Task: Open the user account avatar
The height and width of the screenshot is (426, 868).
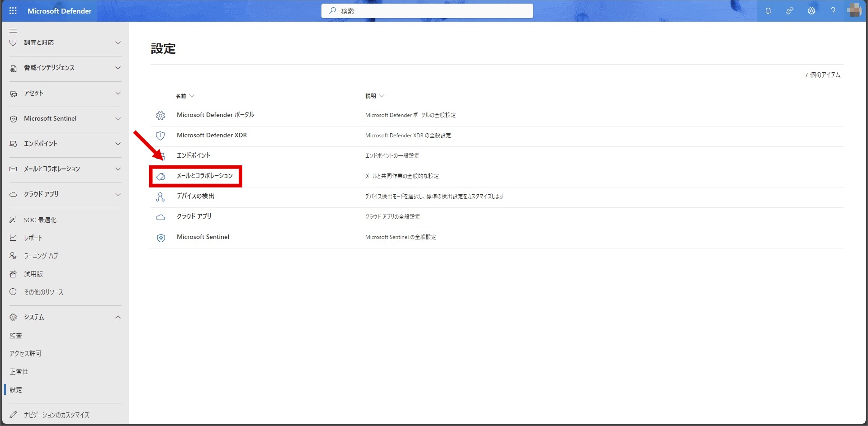Action: pyautogui.click(x=854, y=11)
